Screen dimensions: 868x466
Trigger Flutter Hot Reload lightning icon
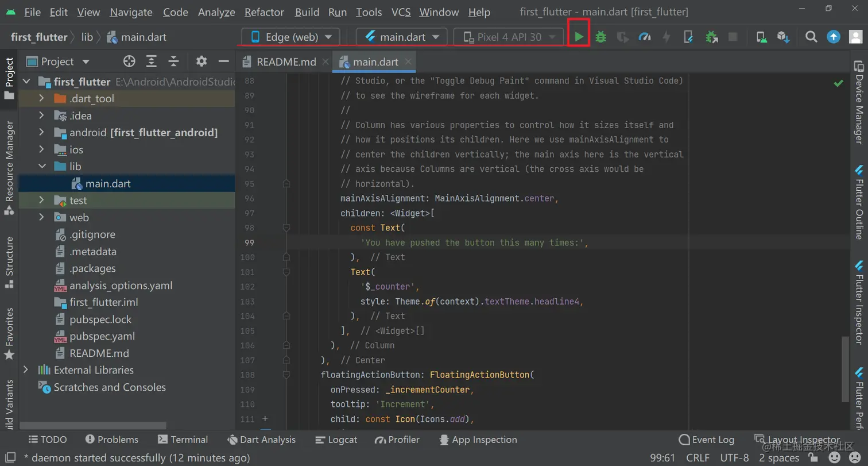click(x=666, y=37)
